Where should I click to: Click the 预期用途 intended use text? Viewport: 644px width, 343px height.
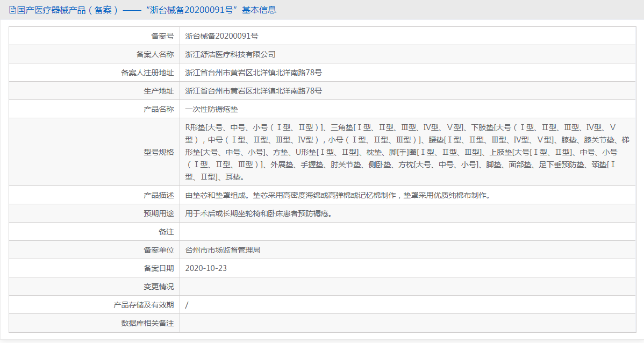(x=259, y=213)
